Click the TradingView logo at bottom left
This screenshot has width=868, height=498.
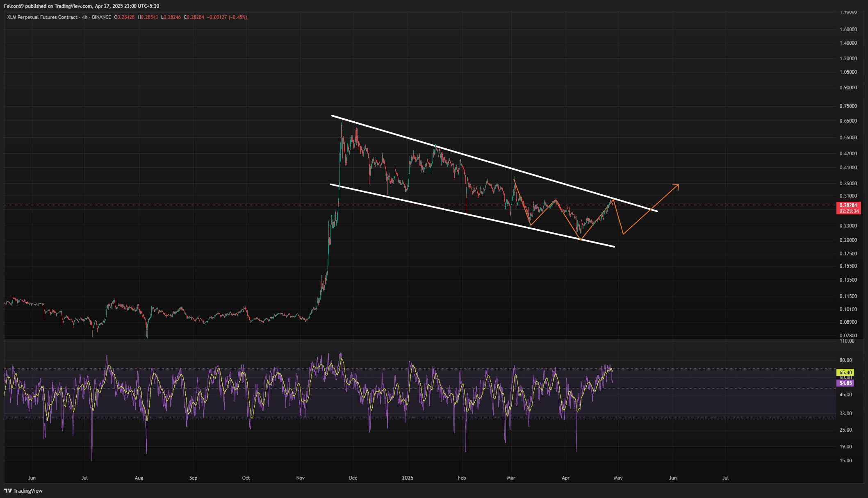pos(23,491)
